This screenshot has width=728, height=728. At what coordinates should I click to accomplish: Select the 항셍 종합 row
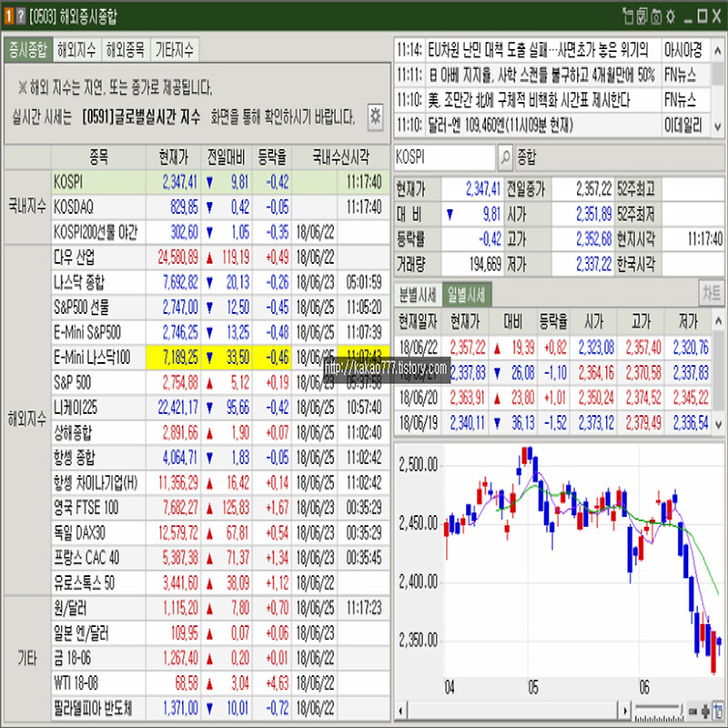click(220, 458)
